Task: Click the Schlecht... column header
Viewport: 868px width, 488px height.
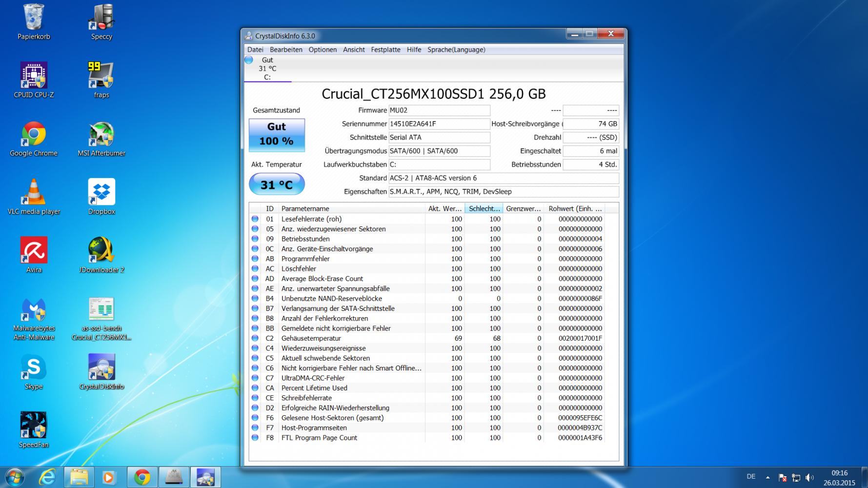Action: [484, 208]
